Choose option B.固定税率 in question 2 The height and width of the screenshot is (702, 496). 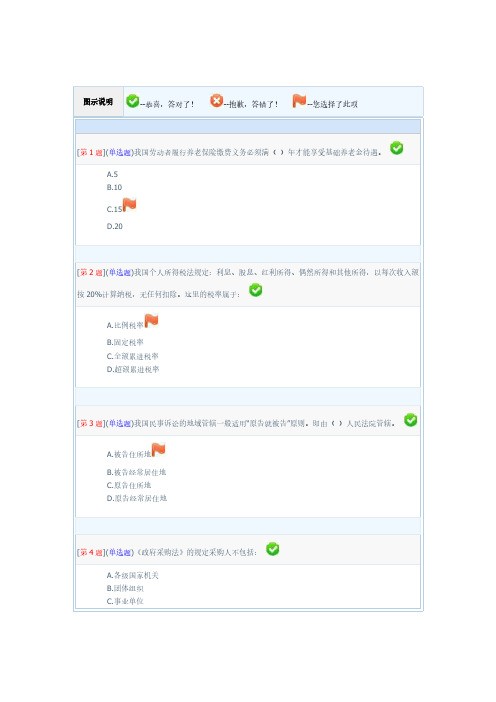(125, 342)
